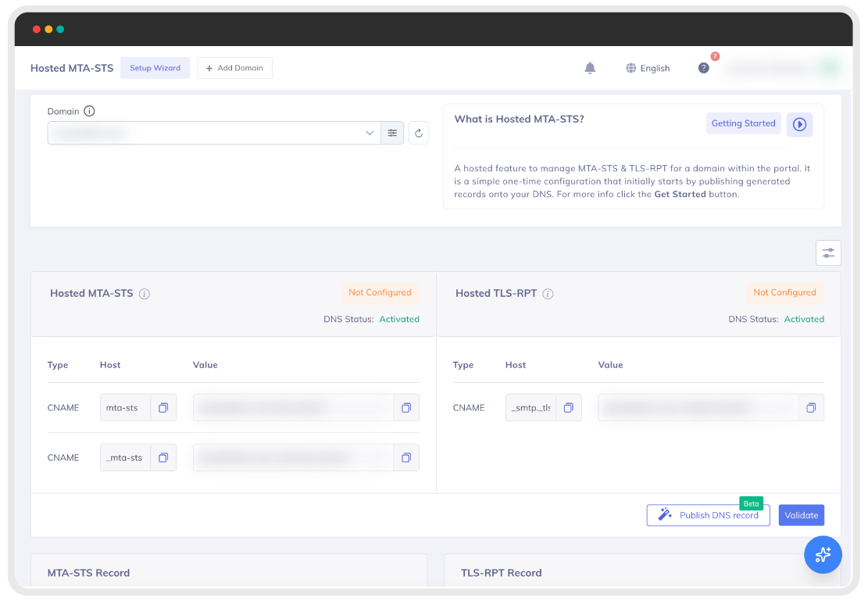Click the MTA-STS Record heading
The height and width of the screenshot is (601, 868).
pyautogui.click(x=88, y=573)
